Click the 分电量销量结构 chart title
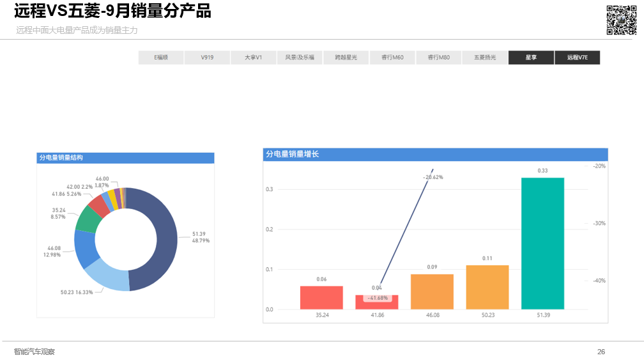Image resolution: width=644 pixels, height=360 pixels. [x=61, y=157]
